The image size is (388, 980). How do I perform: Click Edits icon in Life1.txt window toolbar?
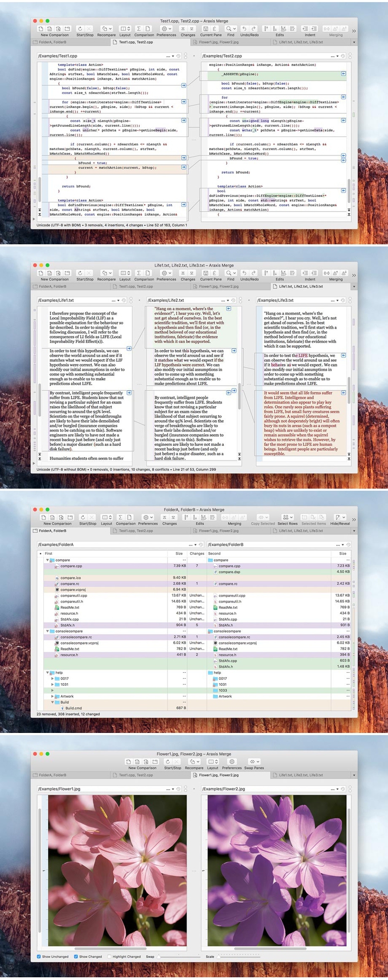click(280, 273)
